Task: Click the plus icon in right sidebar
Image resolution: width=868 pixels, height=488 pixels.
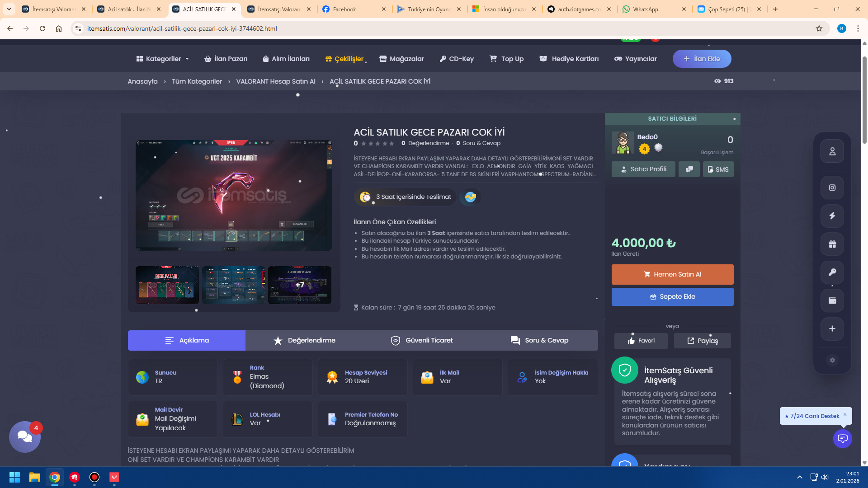Action: 832,329
